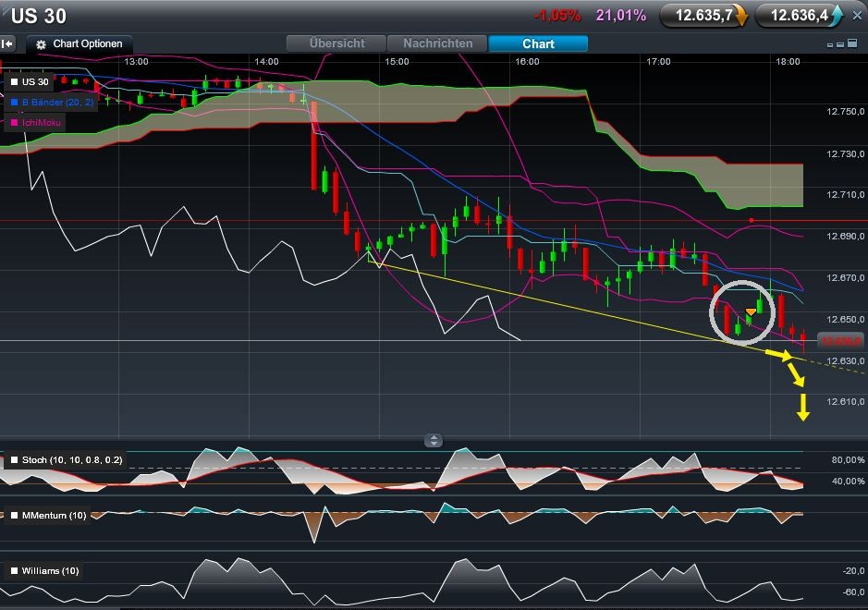Set the smallest chart window size icon

click(830, 45)
